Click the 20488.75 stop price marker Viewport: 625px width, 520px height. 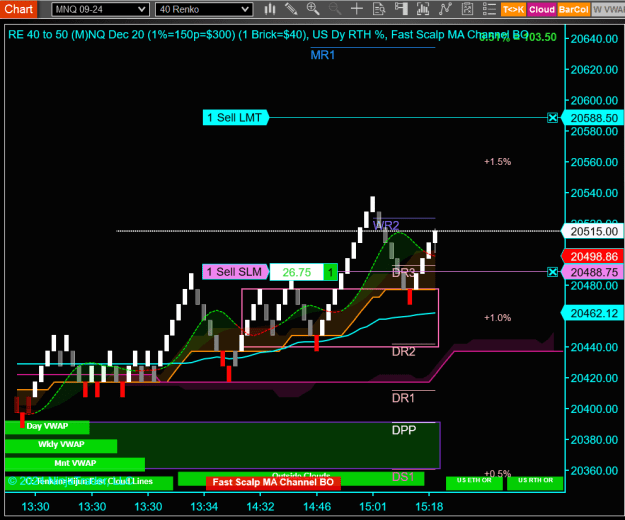pyautogui.click(x=593, y=273)
